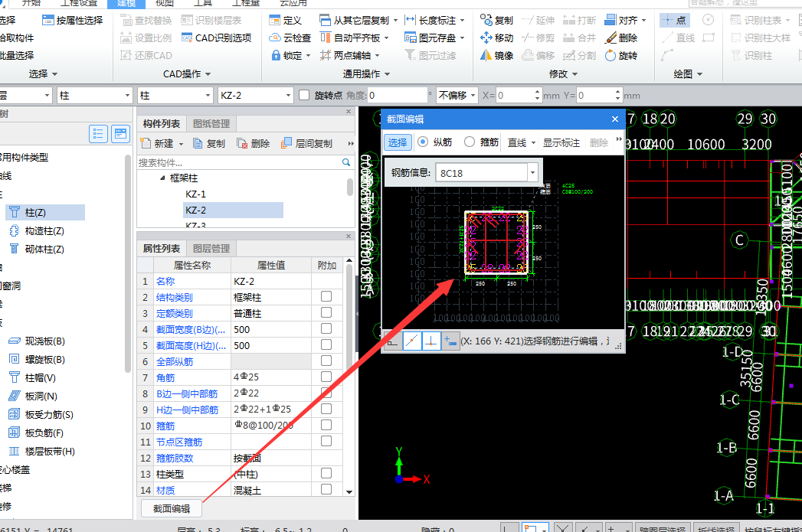
Task: Open the 构件列表 tab
Action: tap(161, 124)
